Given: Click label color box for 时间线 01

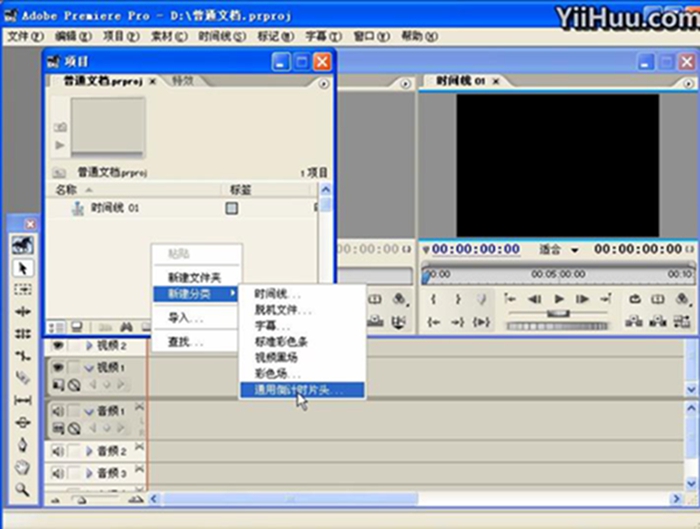Looking at the screenshot, I should (232, 208).
